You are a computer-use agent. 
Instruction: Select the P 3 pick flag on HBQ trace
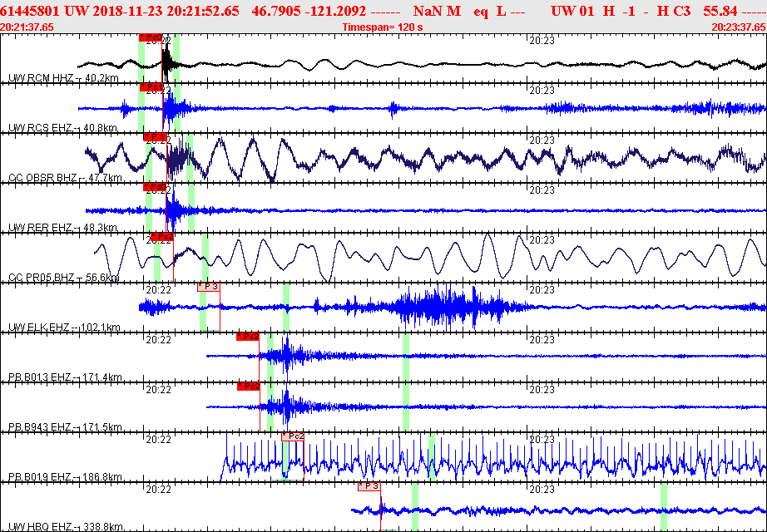[369, 486]
